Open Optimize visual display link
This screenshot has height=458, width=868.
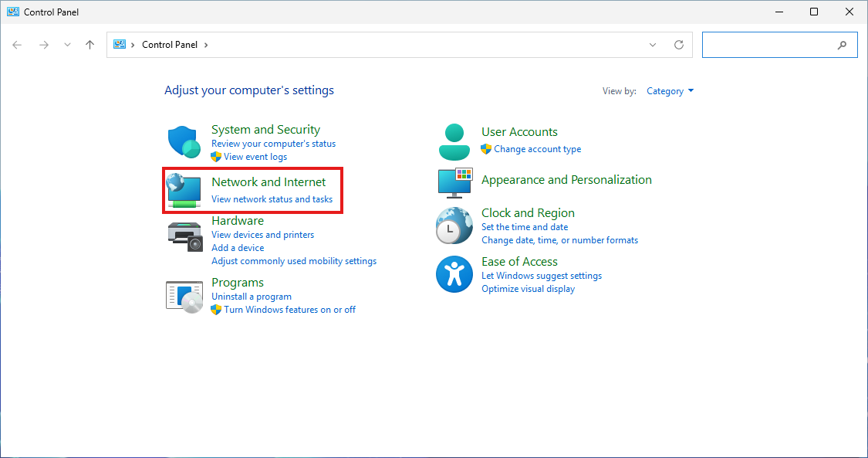coord(528,289)
